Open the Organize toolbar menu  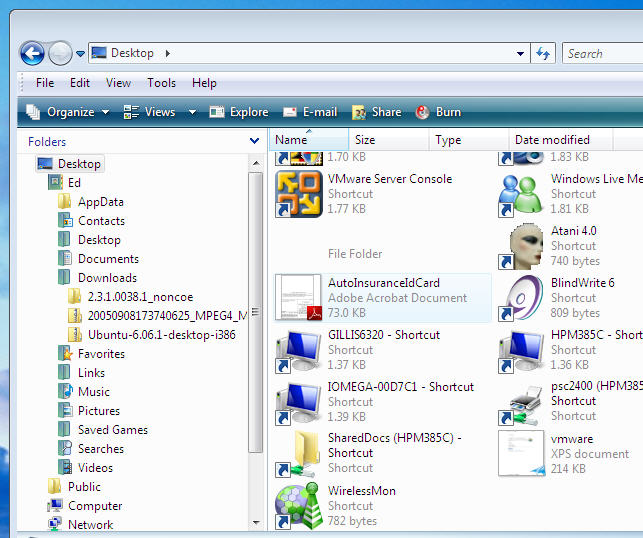pos(68,112)
